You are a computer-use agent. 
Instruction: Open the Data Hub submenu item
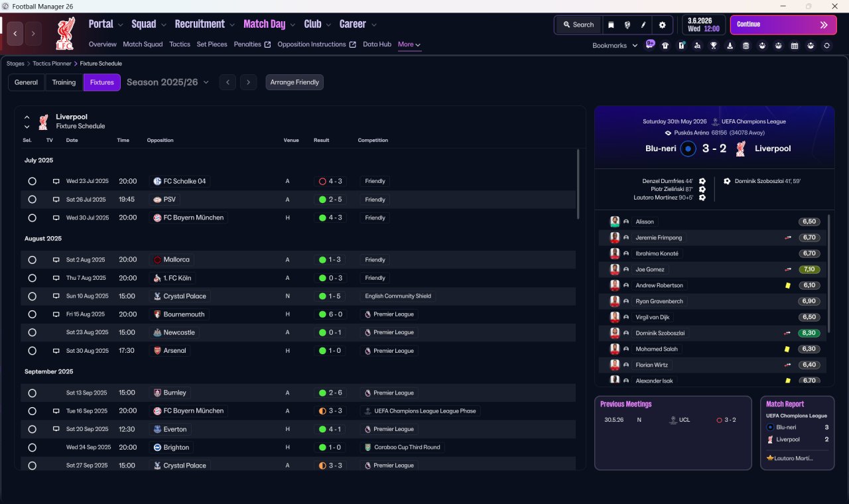(377, 44)
